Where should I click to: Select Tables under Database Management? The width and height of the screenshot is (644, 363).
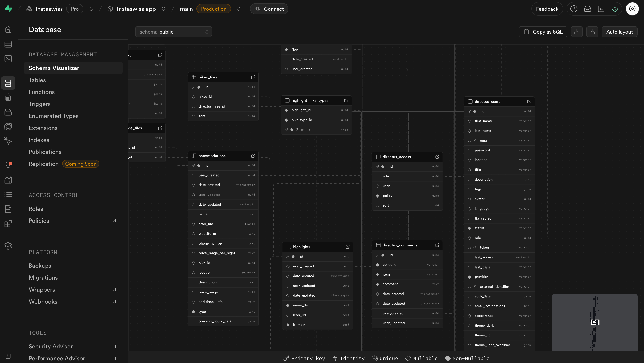tap(37, 80)
